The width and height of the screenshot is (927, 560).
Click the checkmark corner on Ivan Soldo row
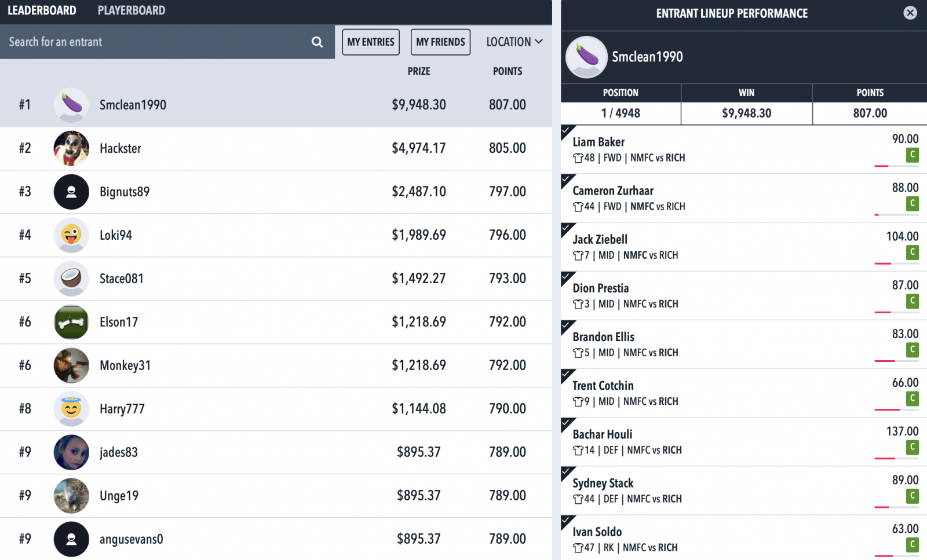567,521
